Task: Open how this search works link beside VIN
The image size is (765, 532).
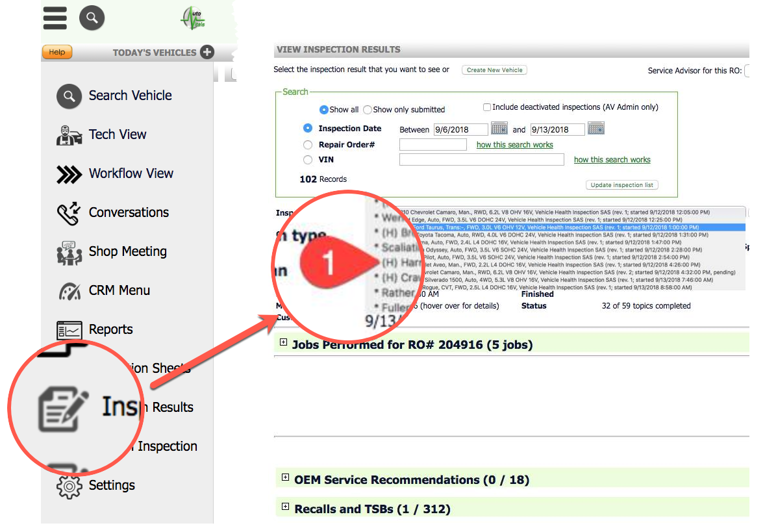Action: pos(612,160)
